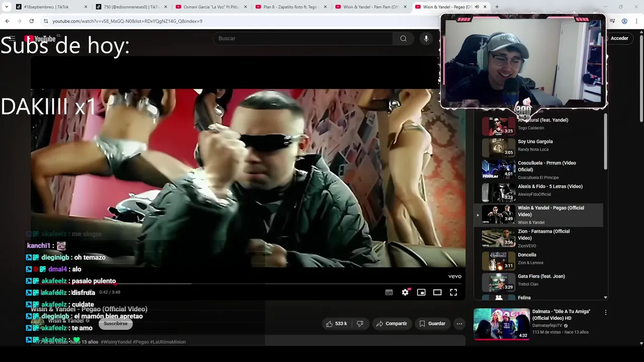Switch to Wisin & Yandel Pam Pam tab
Viewport: 644px width, 362px height.
click(x=370, y=7)
